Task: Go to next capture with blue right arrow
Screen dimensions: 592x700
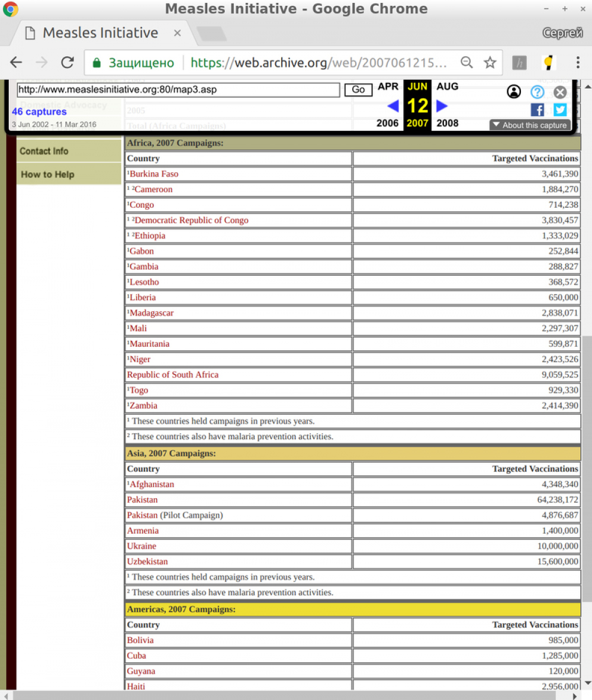Action: click(442, 106)
